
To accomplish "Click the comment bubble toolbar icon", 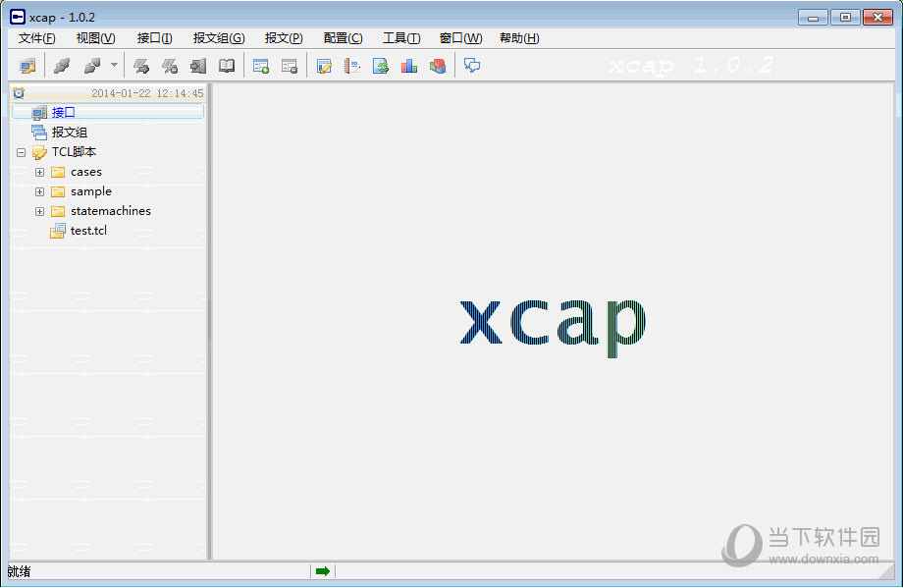I will (471, 65).
